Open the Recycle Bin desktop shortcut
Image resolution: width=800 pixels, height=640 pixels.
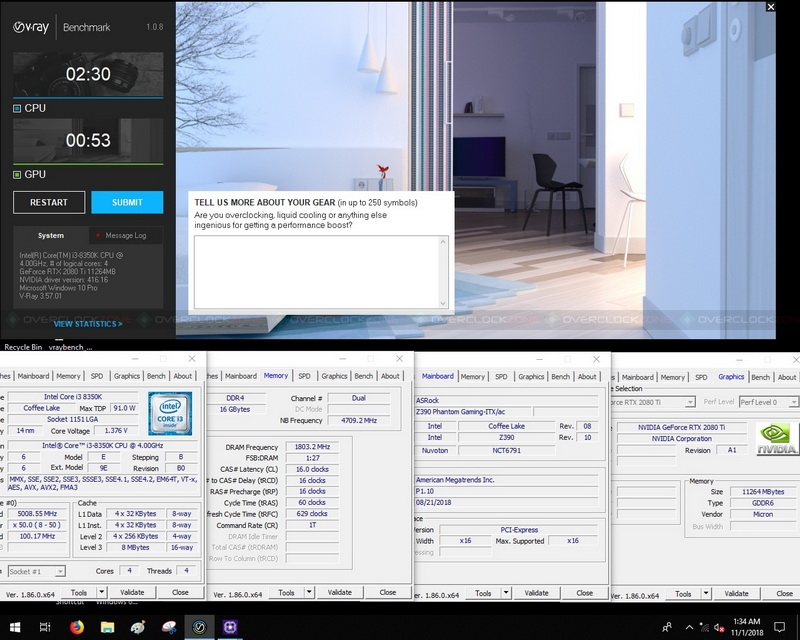23,347
